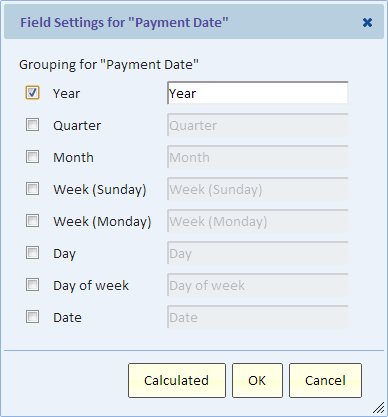Open the Calculated field options
The height and width of the screenshot is (417, 388).
click(177, 380)
